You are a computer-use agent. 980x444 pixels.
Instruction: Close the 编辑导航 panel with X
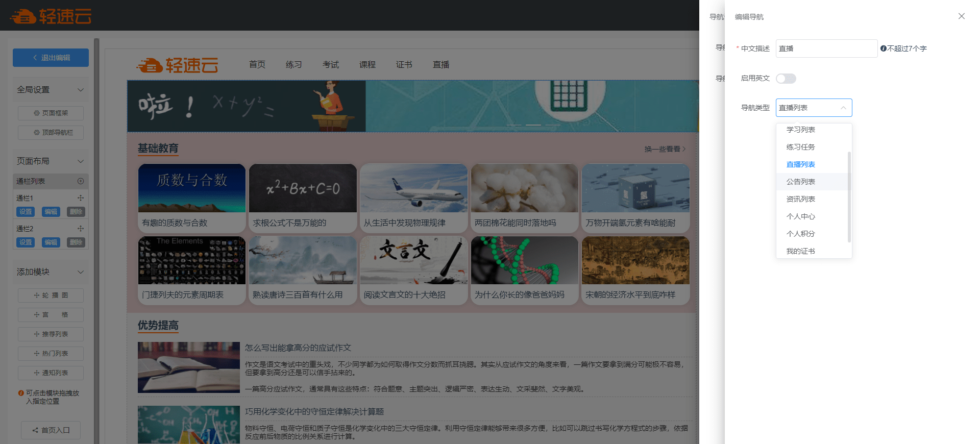coord(961,16)
